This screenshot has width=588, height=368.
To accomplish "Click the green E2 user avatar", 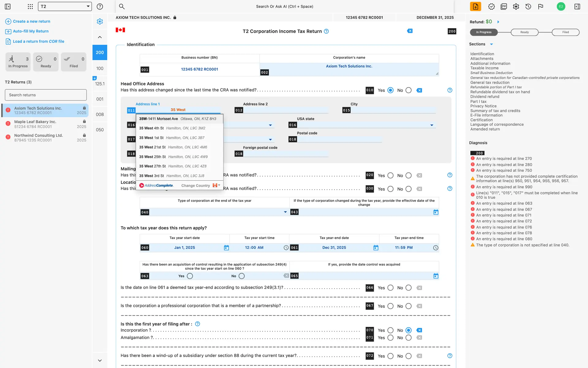I will [561, 6].
